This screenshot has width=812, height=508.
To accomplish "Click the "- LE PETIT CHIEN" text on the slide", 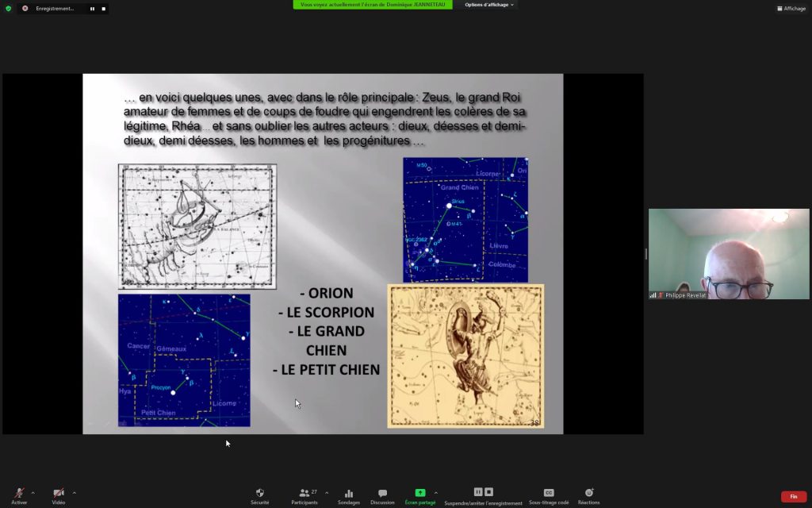I will 326,370.
